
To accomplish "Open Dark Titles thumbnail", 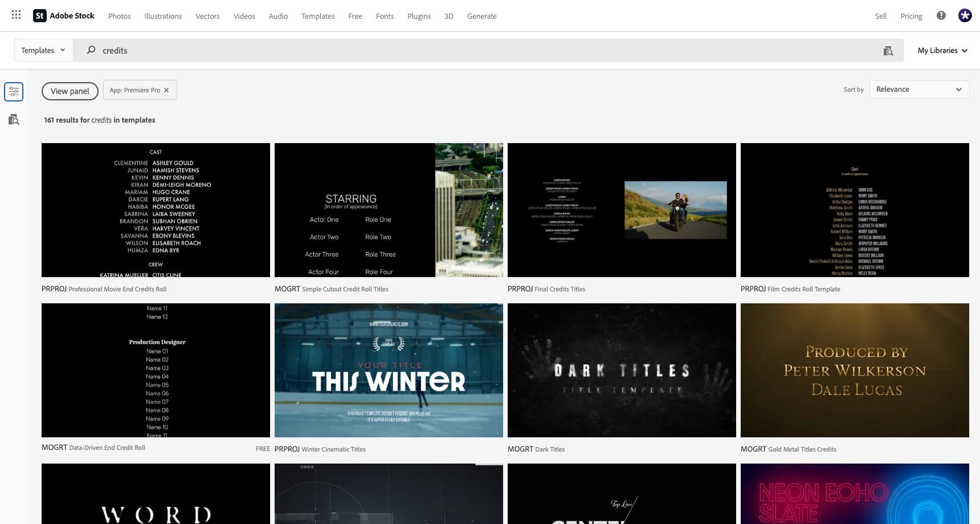I will pos(622,370).
